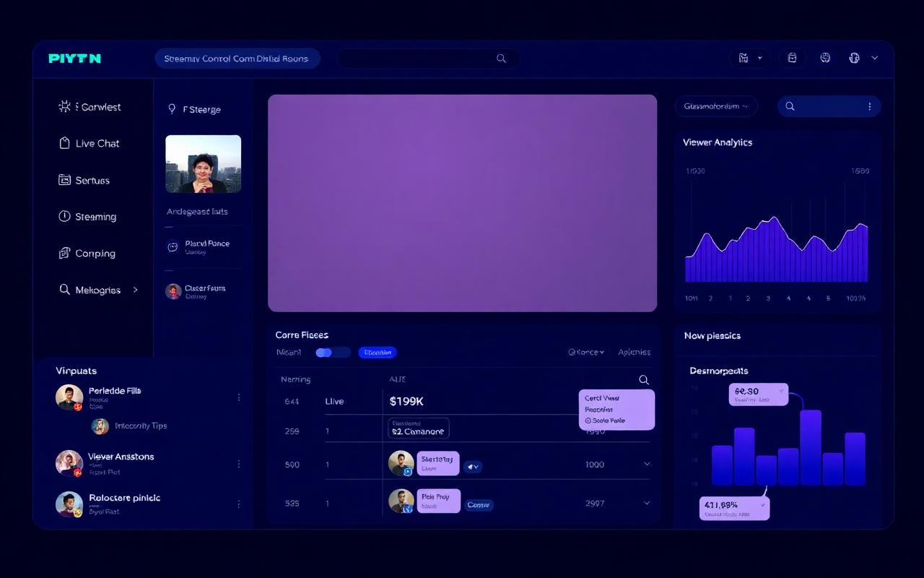Open the Qitonce dropdown
This screenshot has height=578, width=924.
586,353
